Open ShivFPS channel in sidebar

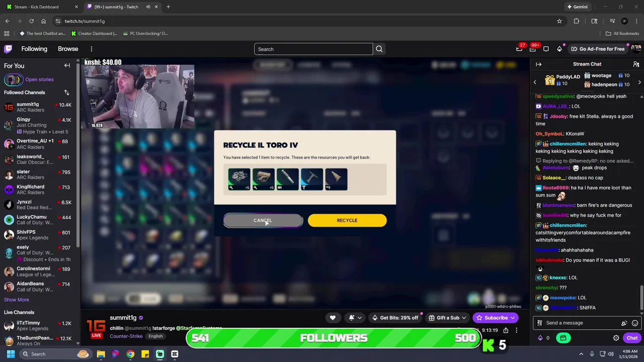coord(38,235)
